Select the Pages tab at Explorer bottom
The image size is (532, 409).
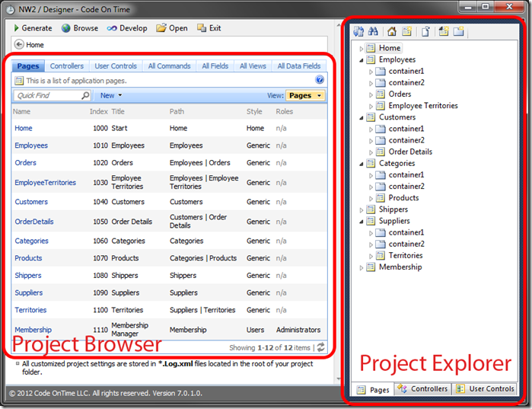pyautogui.click(x=373, y=390)
